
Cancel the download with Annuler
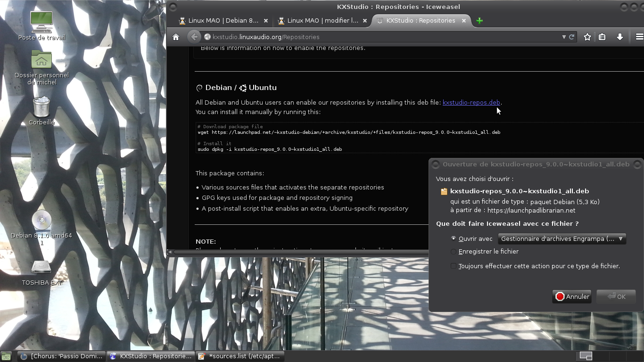coord(572,296)
